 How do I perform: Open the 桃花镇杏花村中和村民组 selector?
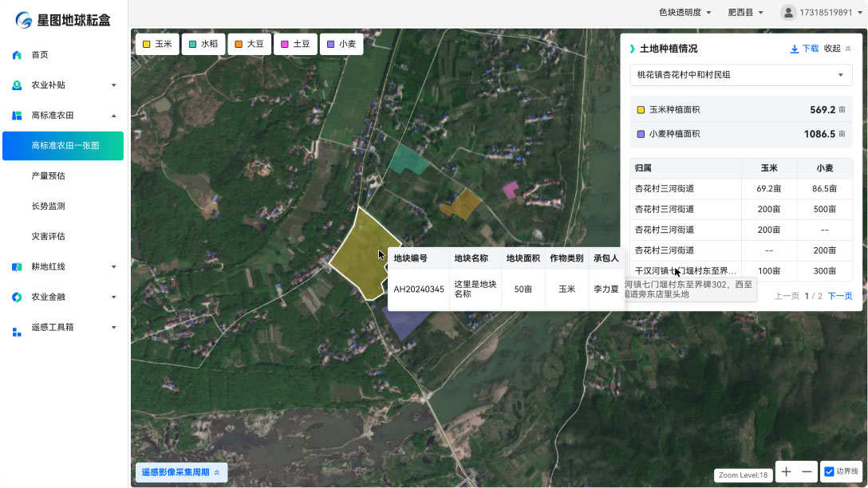tap(740, 75)
